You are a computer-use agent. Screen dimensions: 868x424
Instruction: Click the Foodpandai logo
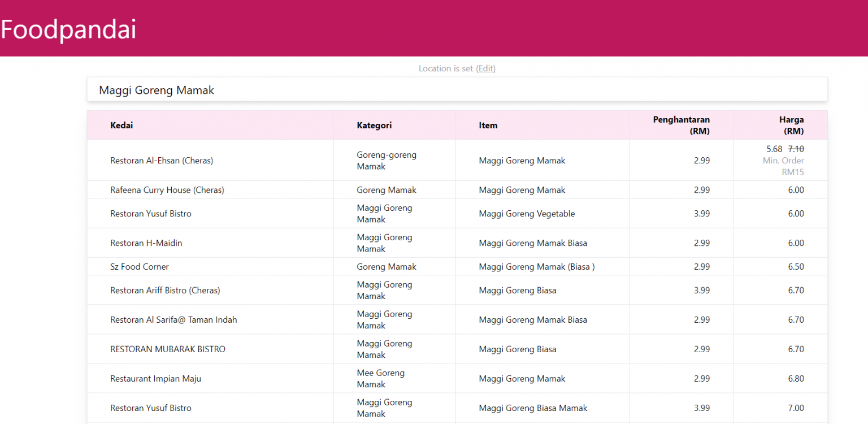(68, 29)
